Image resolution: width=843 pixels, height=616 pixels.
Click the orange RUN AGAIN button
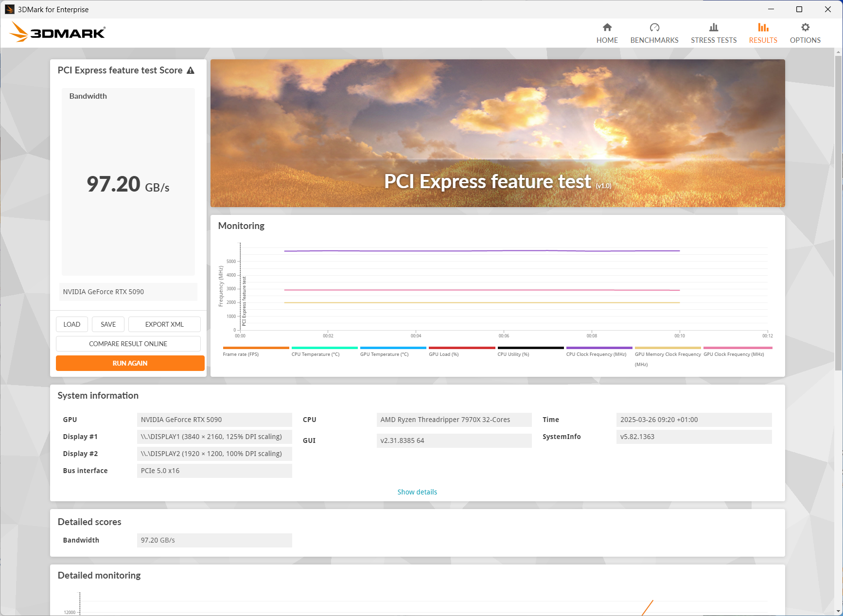pyautogui.click(x=130, y=363)
